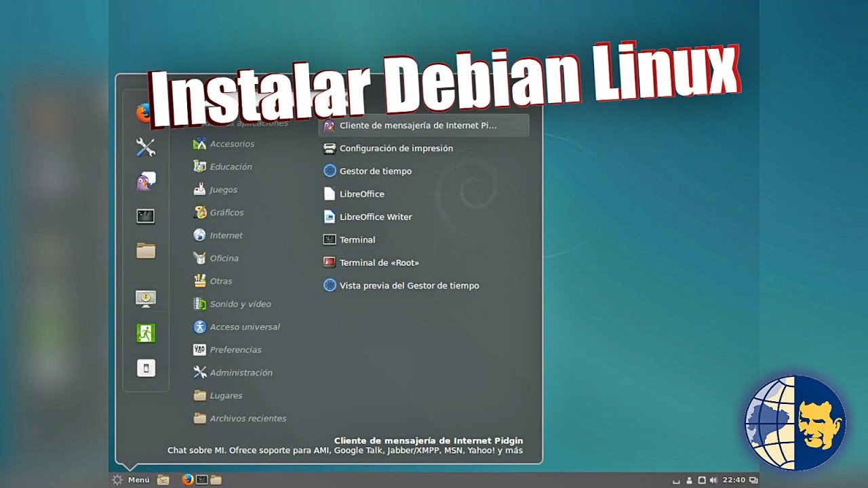
Task: Click the lock screen icon in sidebar
Action: click(x=146, y=299)
